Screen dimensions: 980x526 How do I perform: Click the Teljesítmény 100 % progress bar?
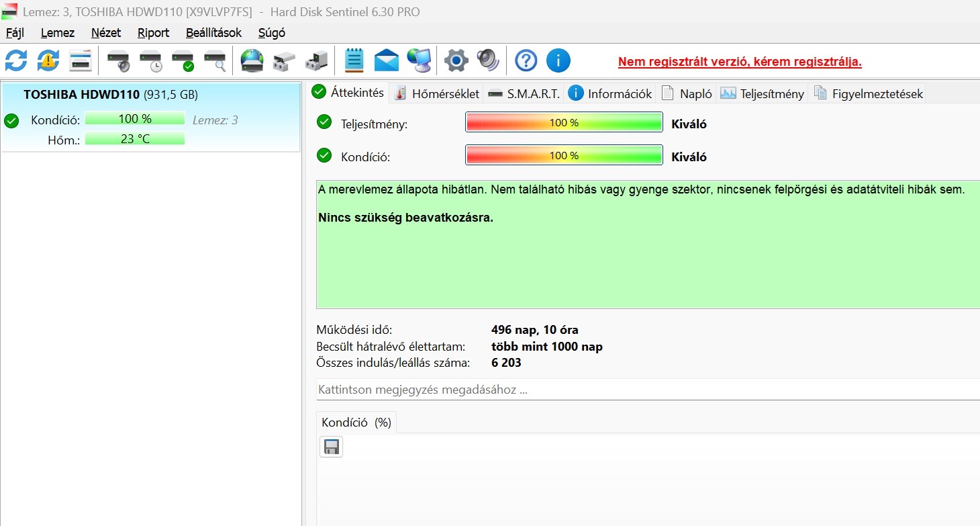point(564,123)
